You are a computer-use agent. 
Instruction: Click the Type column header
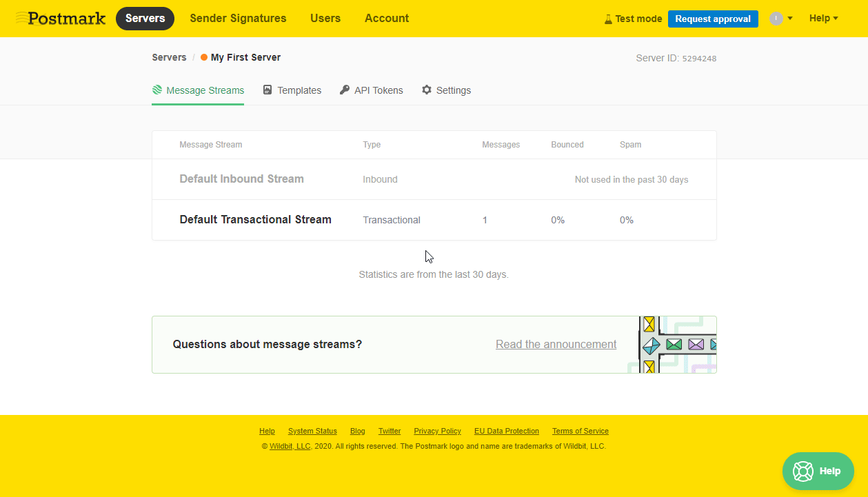coord(372,145)
